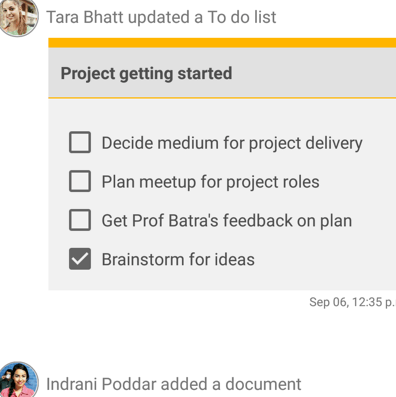Select the Decide medium for project delivery label
This screenshot has width=396, height=397.
[x=232, y=143]
